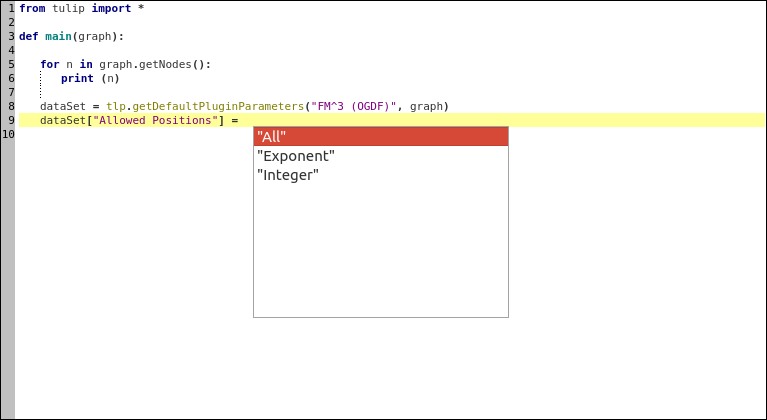Place cursor on the "print" statement
This screenshot has height=420, width=767.
tap(77, 78)
